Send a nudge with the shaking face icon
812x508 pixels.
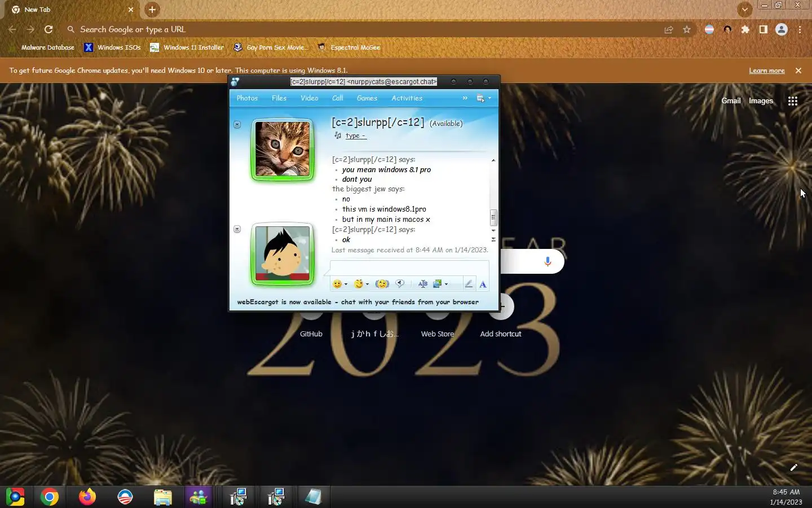382,284
